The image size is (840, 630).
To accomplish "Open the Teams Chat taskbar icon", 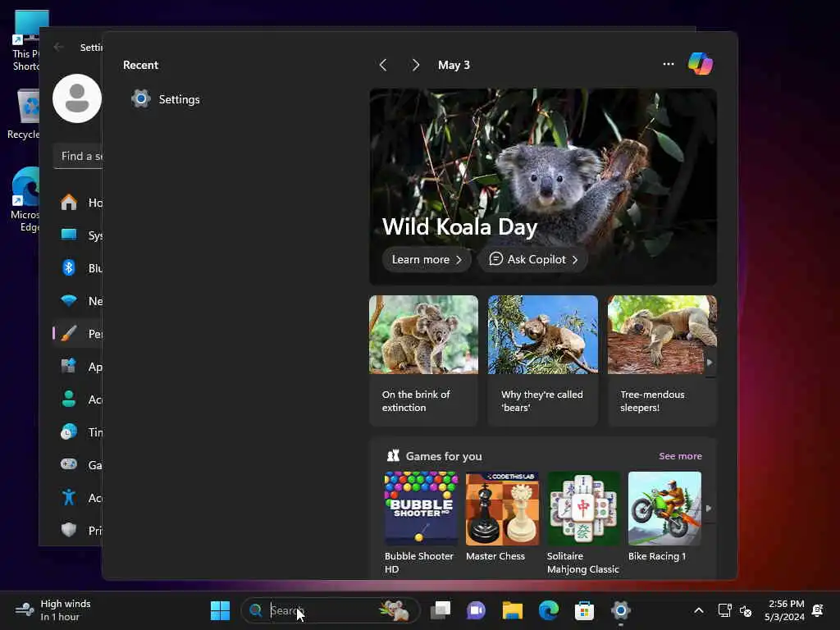I will click(x=477, y=610).
